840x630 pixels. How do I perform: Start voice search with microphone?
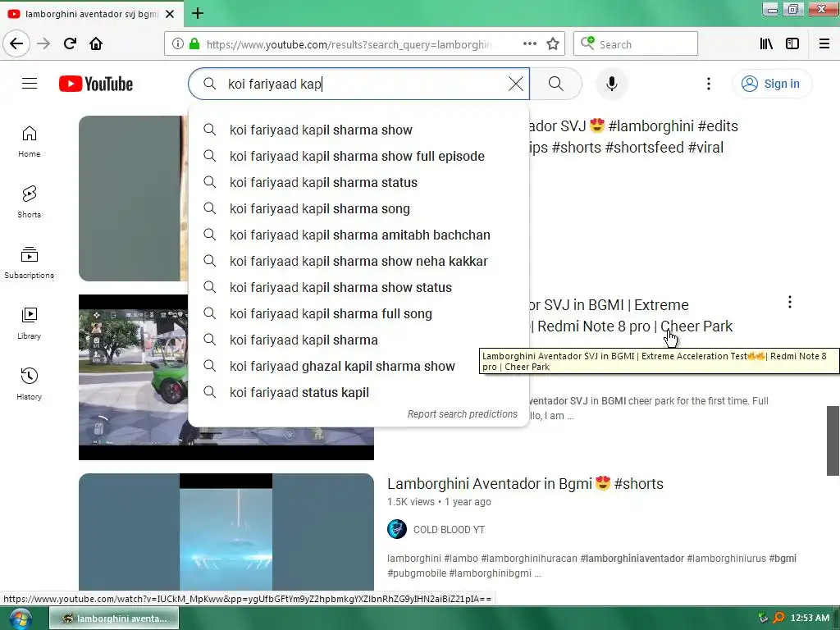pos(611,84)
